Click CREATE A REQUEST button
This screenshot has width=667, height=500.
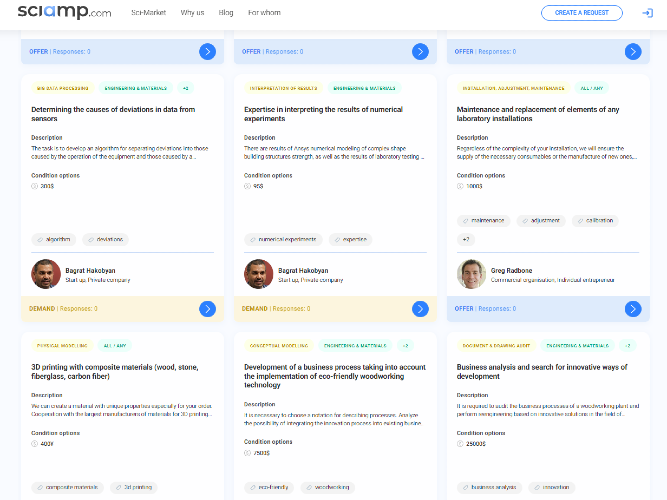point(581,13)
